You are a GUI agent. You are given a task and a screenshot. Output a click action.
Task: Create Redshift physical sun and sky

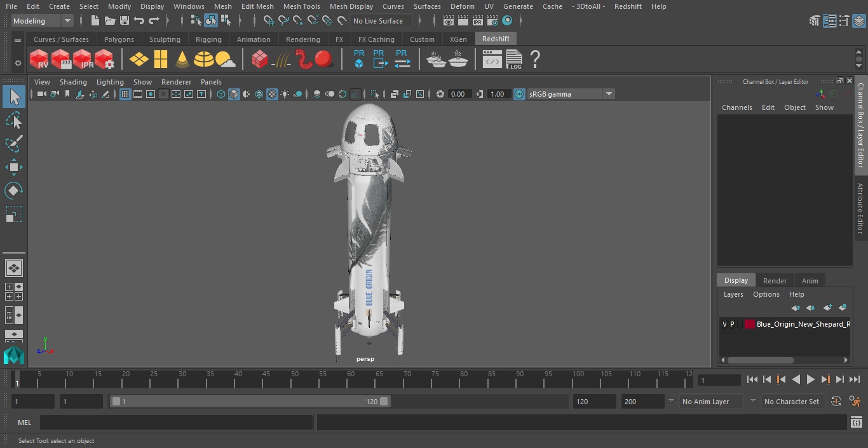(x=225, y=59)
